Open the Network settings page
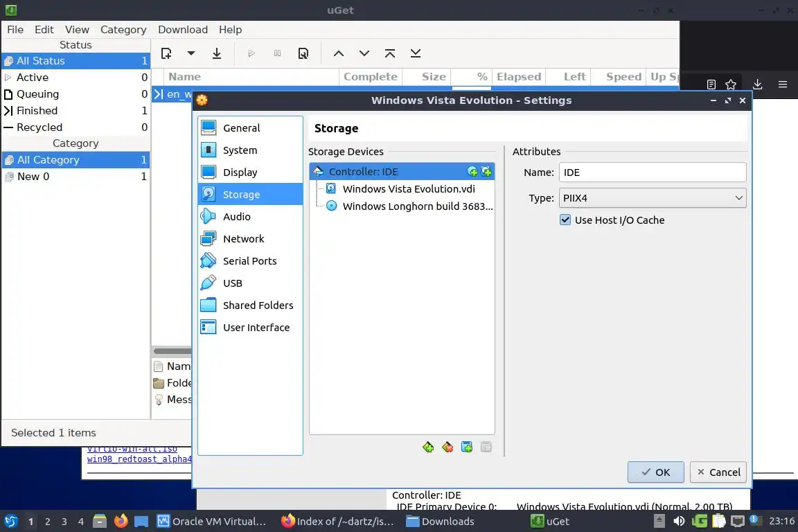The image size is (798, 532). click(x=250, y=239)
